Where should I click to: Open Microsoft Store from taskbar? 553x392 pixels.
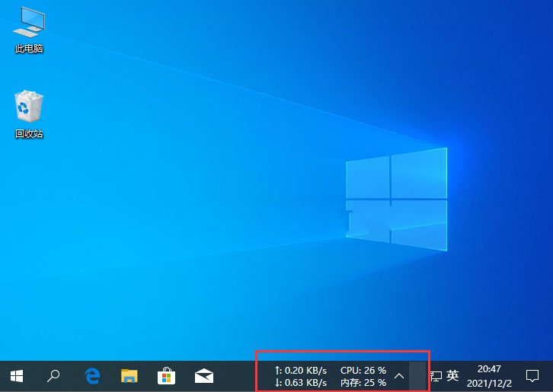pyautogui.click(x=166, y=376)
